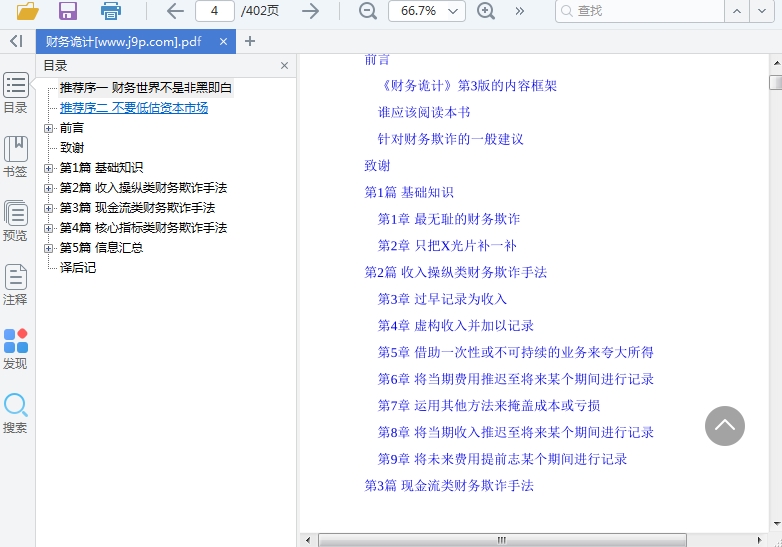782x547 pixels.
Task: Open the 搜索 search panel
Action: coord(15,413)
